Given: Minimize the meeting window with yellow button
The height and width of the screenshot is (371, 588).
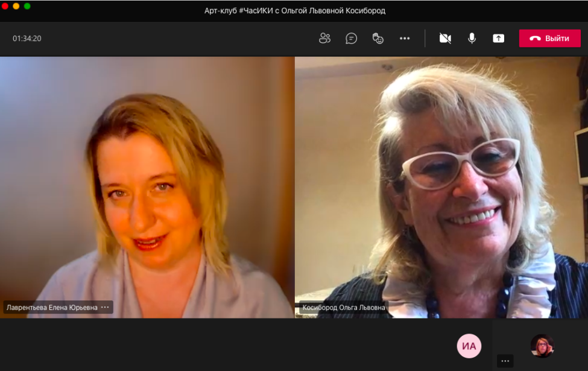Looking at the screenshot, I should 16,6.
